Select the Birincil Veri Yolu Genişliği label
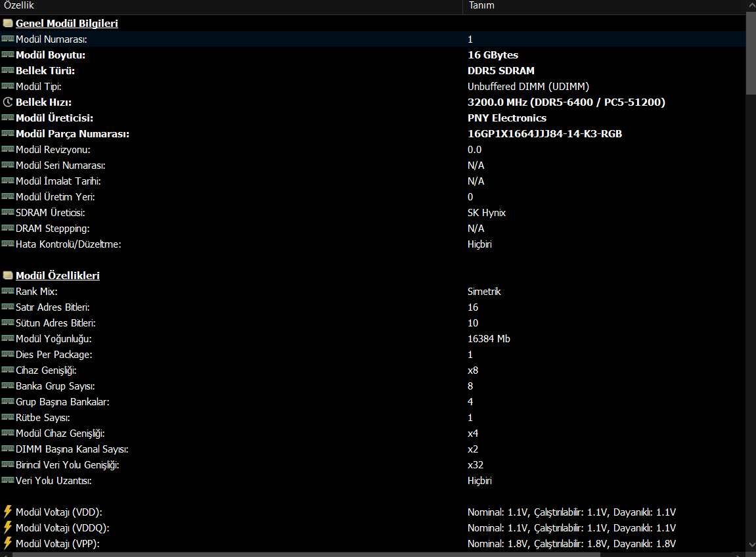 tap(68, 465)
